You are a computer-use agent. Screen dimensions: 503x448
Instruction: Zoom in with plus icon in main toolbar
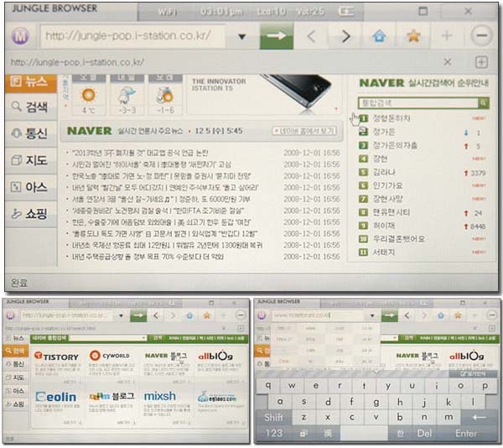(x=447, y=35)
